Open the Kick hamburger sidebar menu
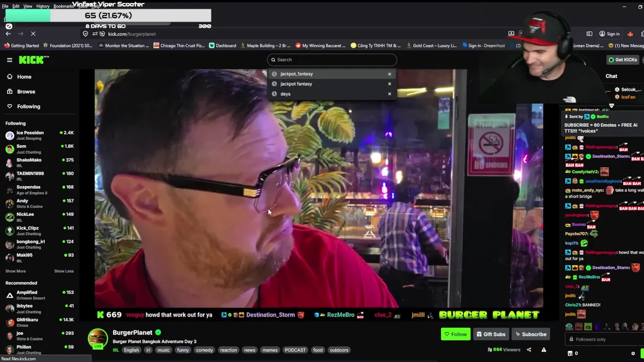The image size is (644, 362). pos(10,60)
